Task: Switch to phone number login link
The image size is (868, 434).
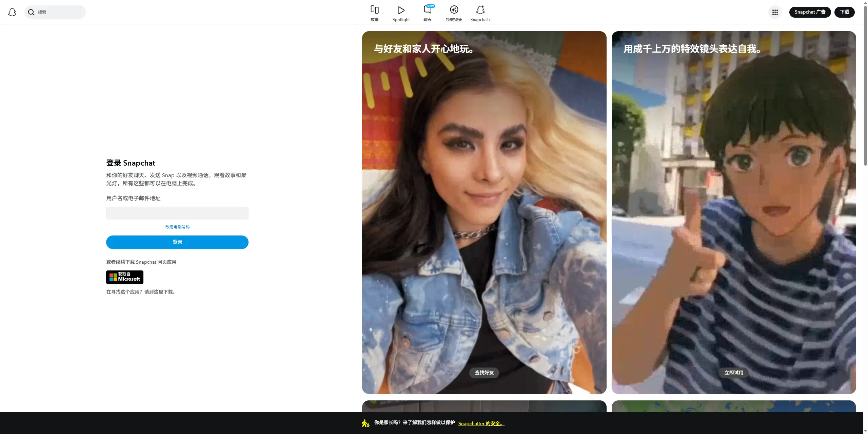Action: pyautogui.click(x=177, y=227)
